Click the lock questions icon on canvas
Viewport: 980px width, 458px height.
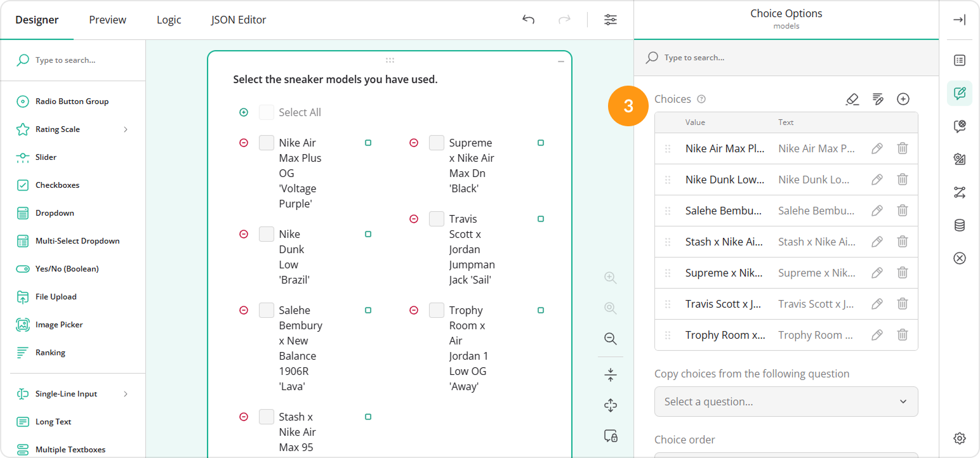tap(611, 436)
